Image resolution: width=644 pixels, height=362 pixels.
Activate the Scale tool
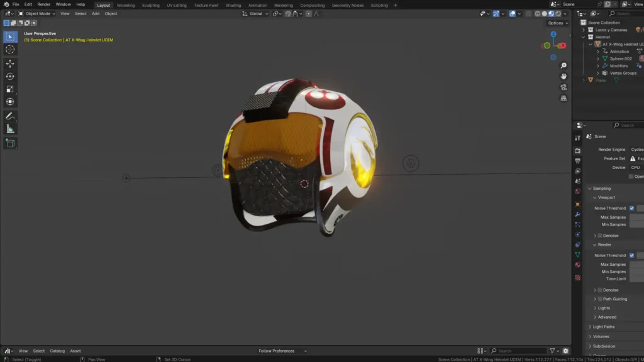[x=10, y=89]
